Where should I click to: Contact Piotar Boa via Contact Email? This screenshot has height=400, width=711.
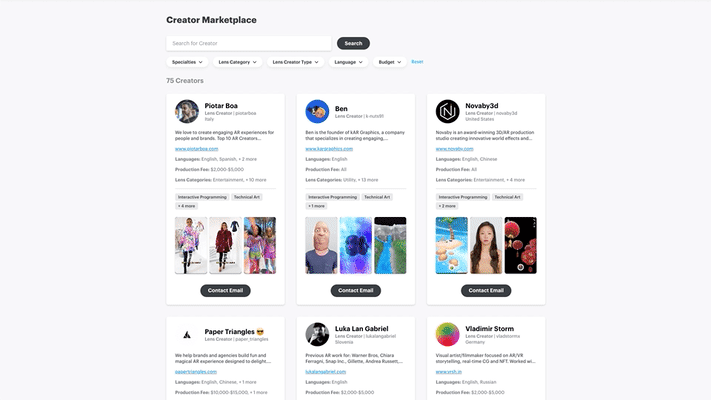[225, 291]
